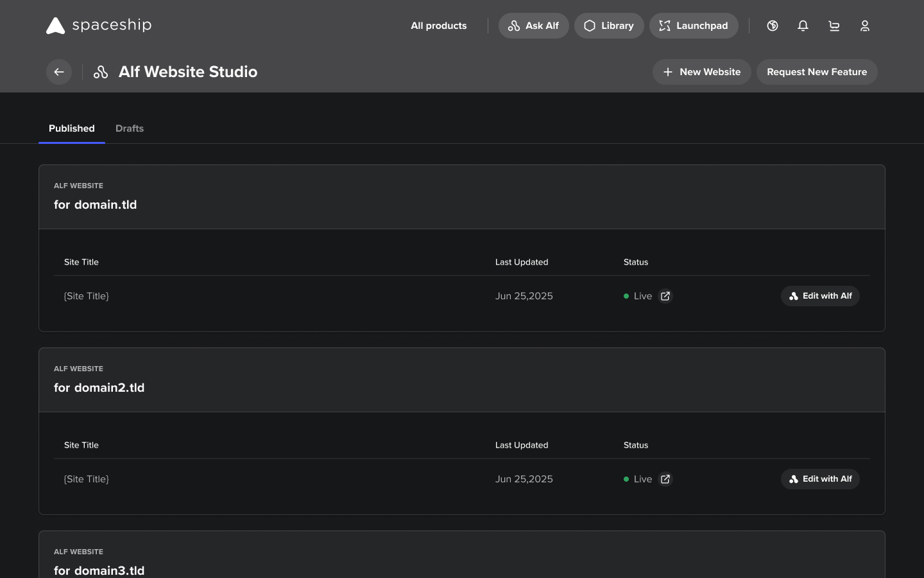
Task: Create a New Website
Action: [701, 72]
